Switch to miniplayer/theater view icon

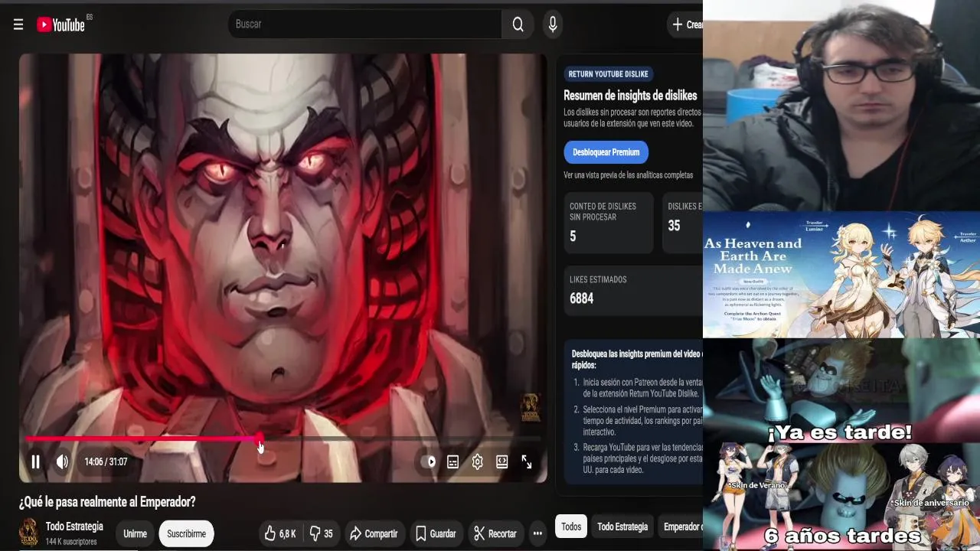click(502, 461)
